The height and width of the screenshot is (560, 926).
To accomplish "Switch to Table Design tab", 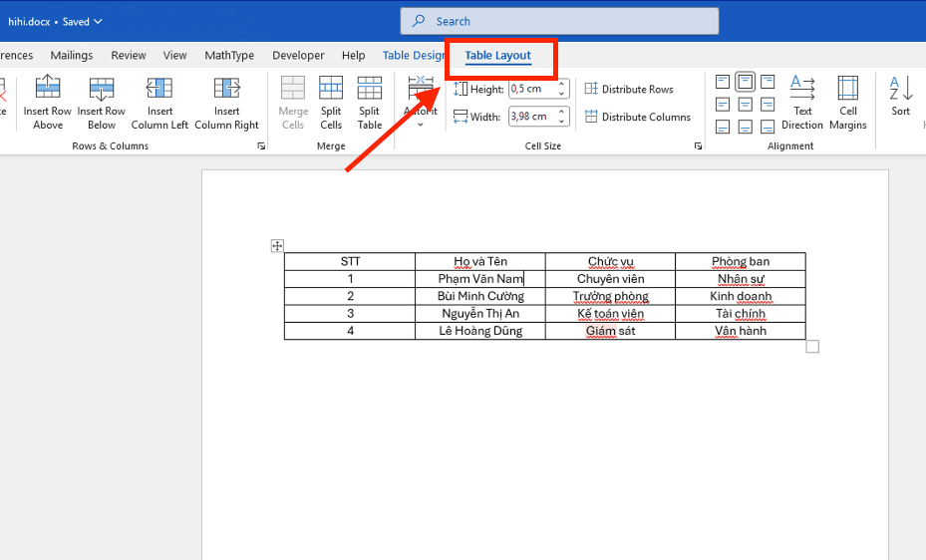I will tap(414, 56).
